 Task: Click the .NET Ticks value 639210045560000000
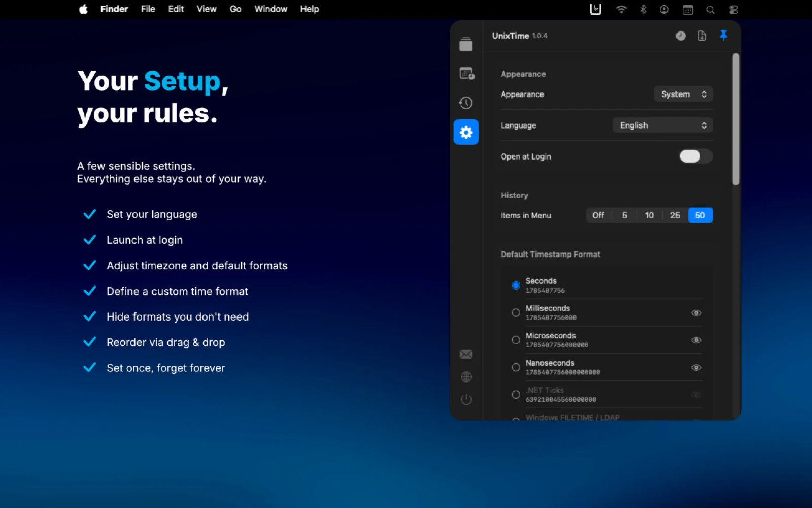pyautogui.click(x=561, y=400)
